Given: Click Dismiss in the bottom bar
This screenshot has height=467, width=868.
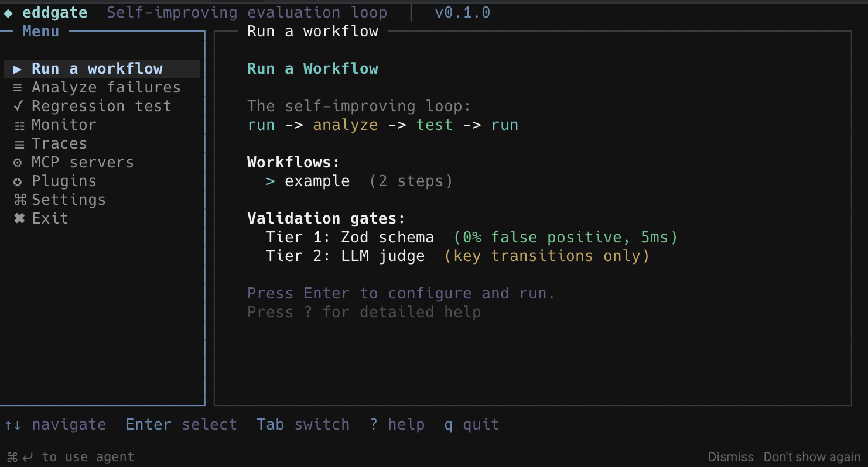Looking at the screenshot, I should tap(730, 456).
